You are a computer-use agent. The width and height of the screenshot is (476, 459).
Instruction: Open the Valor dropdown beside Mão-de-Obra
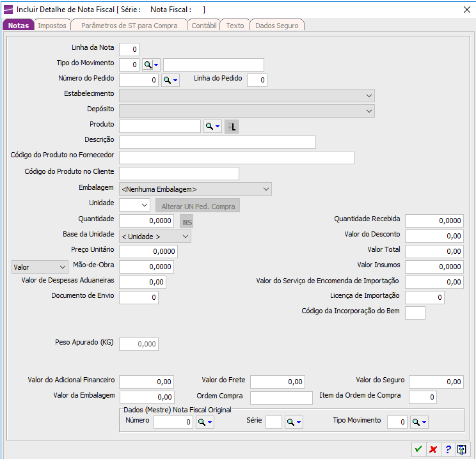pyautogui.click(x=40, y=267)
